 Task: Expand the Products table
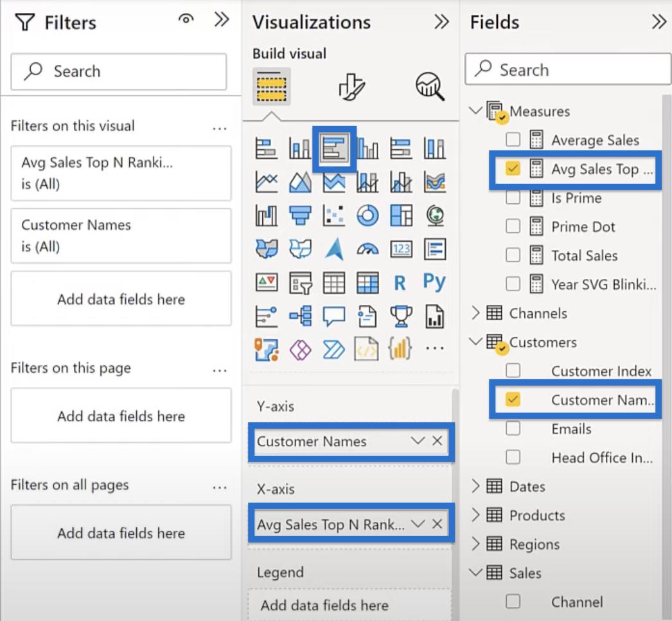click(x=475, y=515)
